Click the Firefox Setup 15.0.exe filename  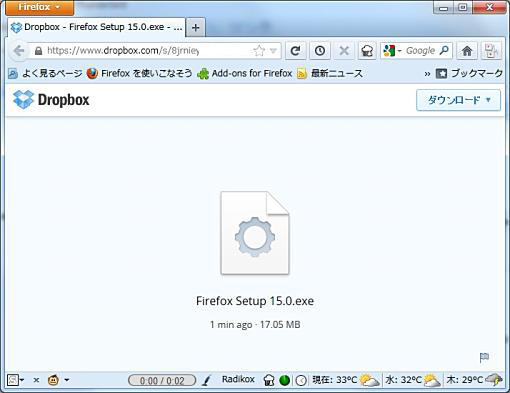point(255,301)
